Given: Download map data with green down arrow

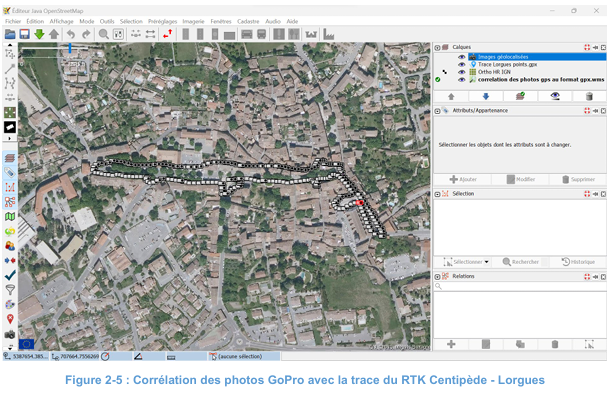Looking at the screenshot, I should pyautogui.click(x=39, y=34).
